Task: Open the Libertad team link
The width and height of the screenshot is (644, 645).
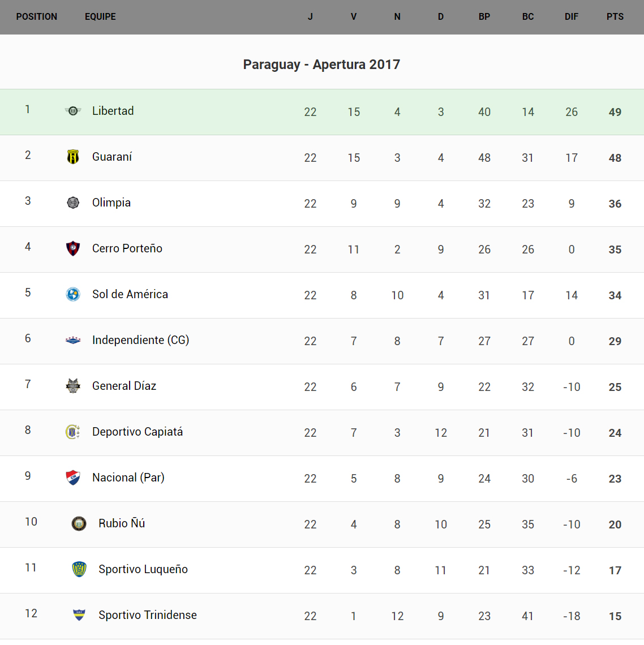Action: tap(113, 111)
